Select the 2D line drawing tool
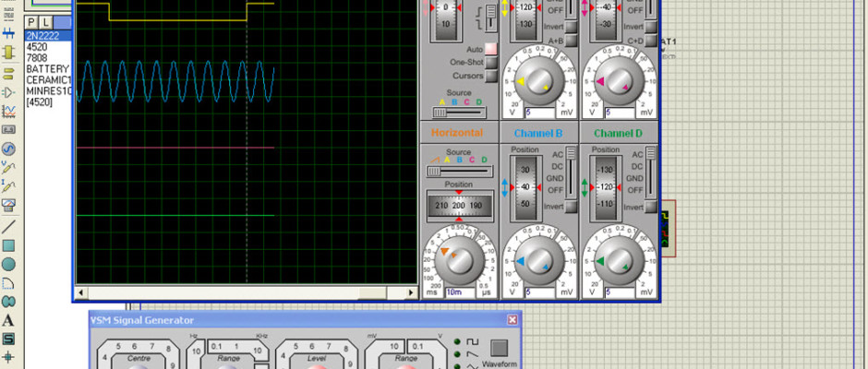This screenshot has height=369, width=868. coord(9,226)
